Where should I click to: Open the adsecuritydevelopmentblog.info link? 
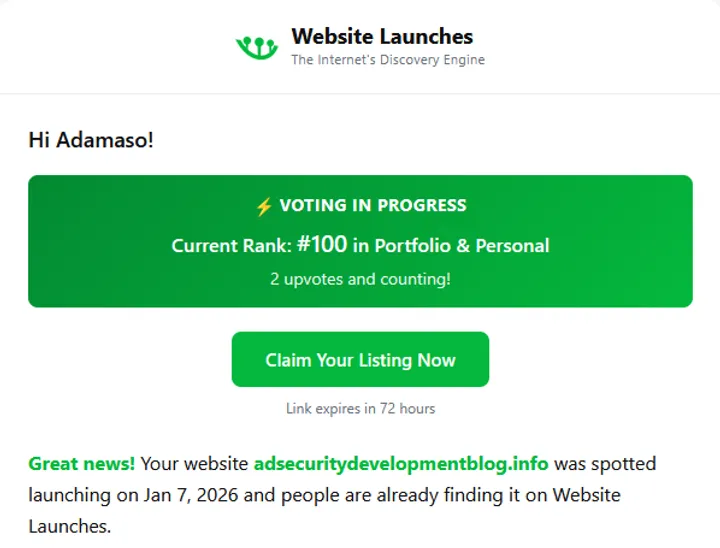pyautogui.click(x=401, y=464)
